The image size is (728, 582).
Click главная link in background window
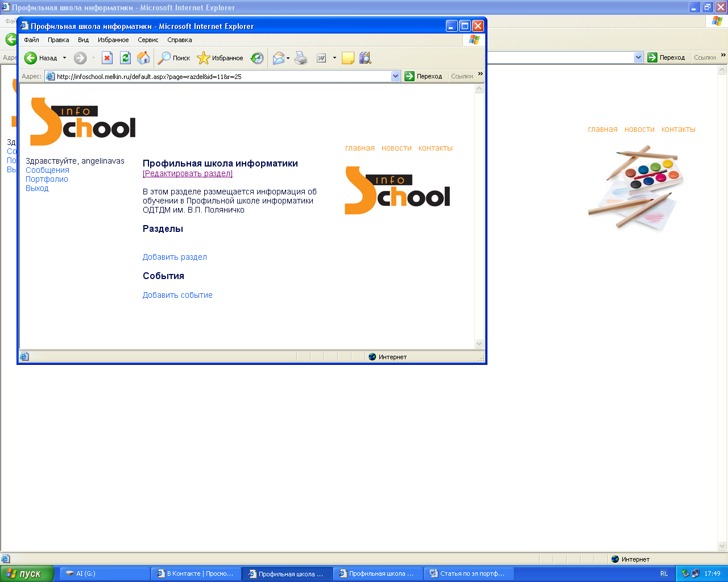coord(603,129)
